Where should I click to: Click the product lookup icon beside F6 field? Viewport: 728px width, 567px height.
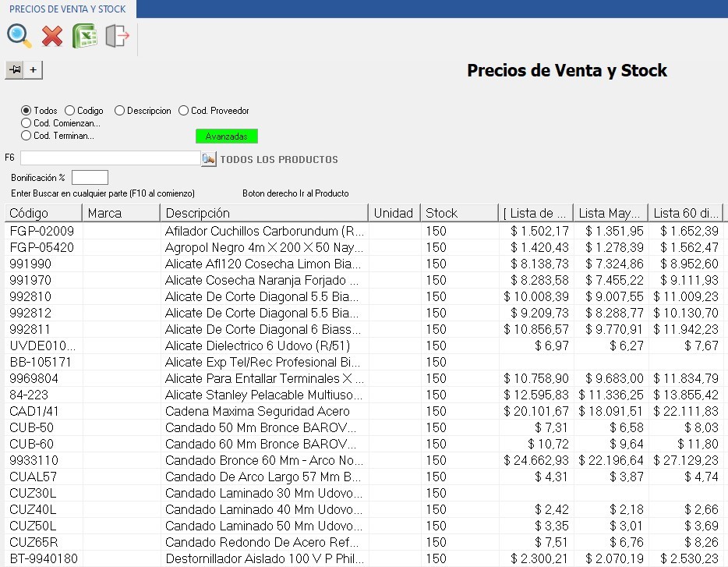tap(208, 159)
